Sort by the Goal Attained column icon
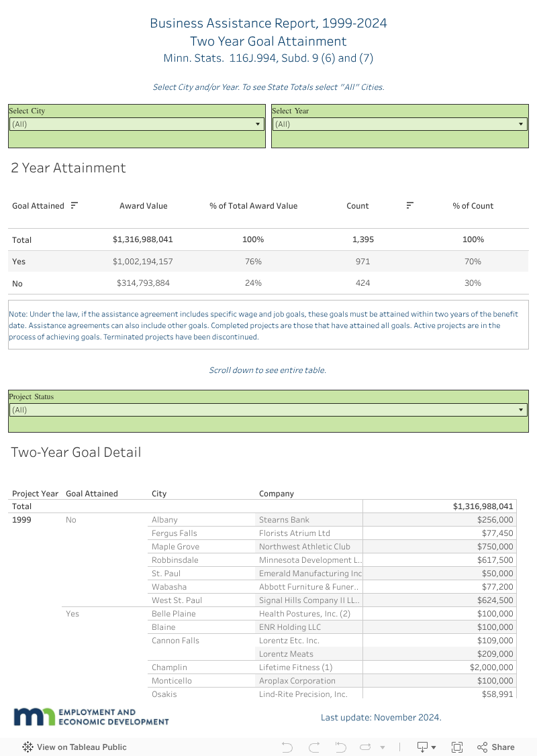Screen dimensions: 537x756 pos(75,205)
